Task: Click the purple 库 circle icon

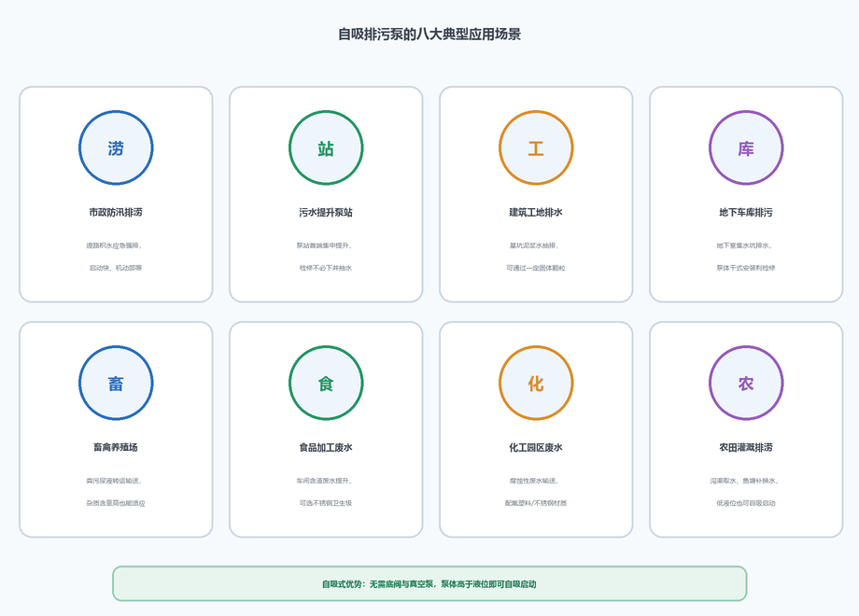Action: tap(746, 147)
